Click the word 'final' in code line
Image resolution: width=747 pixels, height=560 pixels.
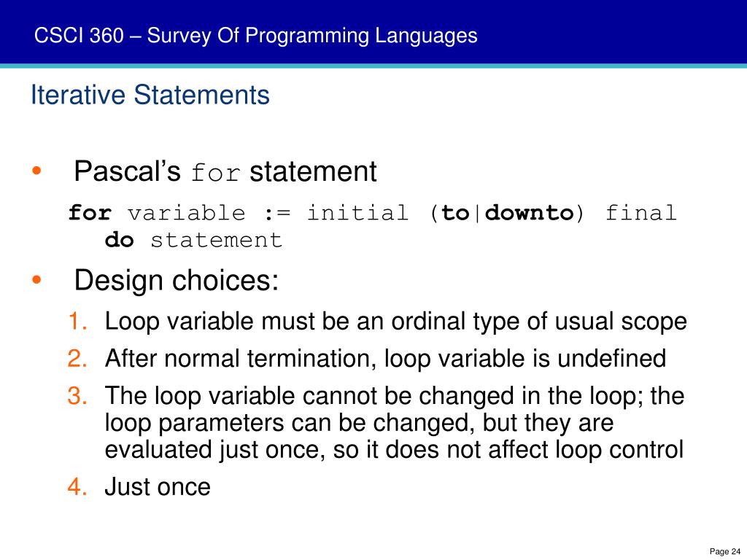pos(640,212)
